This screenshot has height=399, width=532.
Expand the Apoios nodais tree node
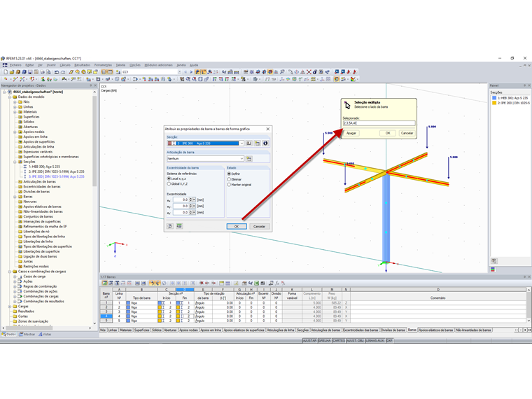point(15,132)
